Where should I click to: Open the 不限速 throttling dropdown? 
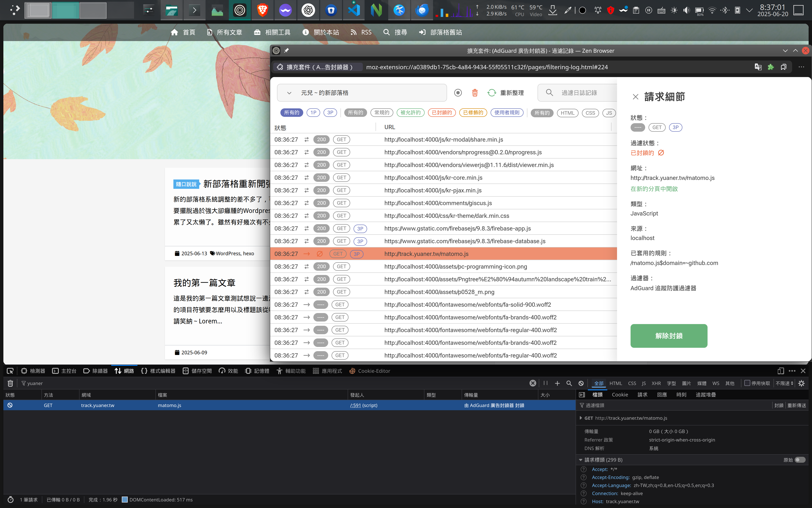pyautogui.click(x=785, y=383)
